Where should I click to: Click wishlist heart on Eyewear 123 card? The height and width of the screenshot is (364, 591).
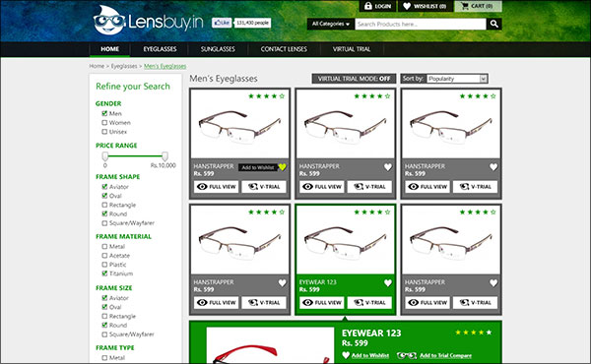[388, 282]
